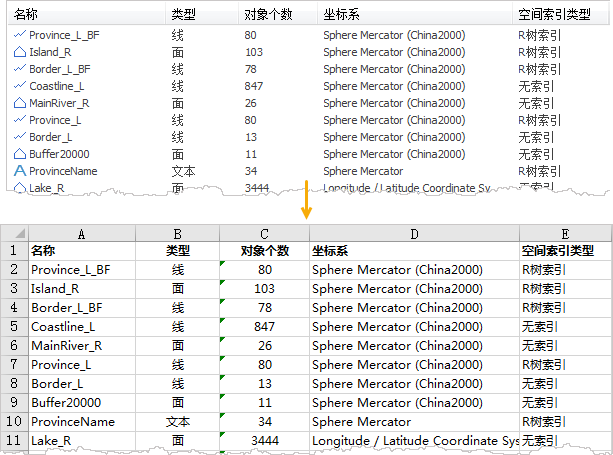Select spreadsheet column E header

(564, 233)
